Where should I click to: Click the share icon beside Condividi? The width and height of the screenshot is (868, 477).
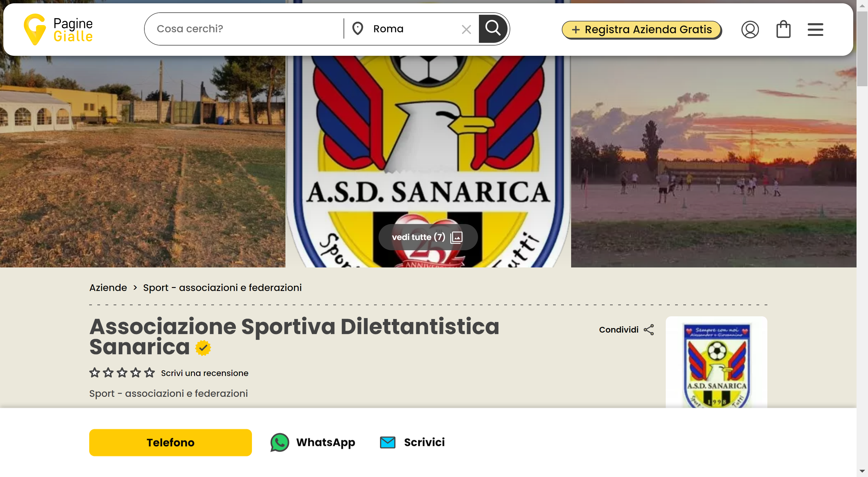pos(649,330)
